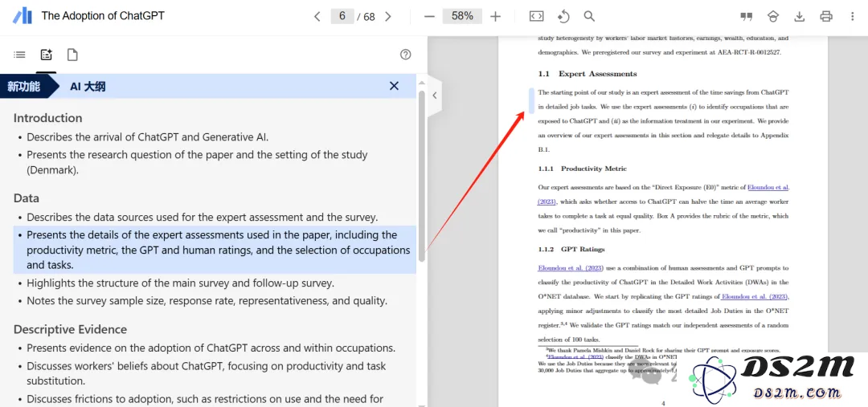Click the app logo beside the document title
Viewport: 868px width, 407px height.
coord(23,16)
